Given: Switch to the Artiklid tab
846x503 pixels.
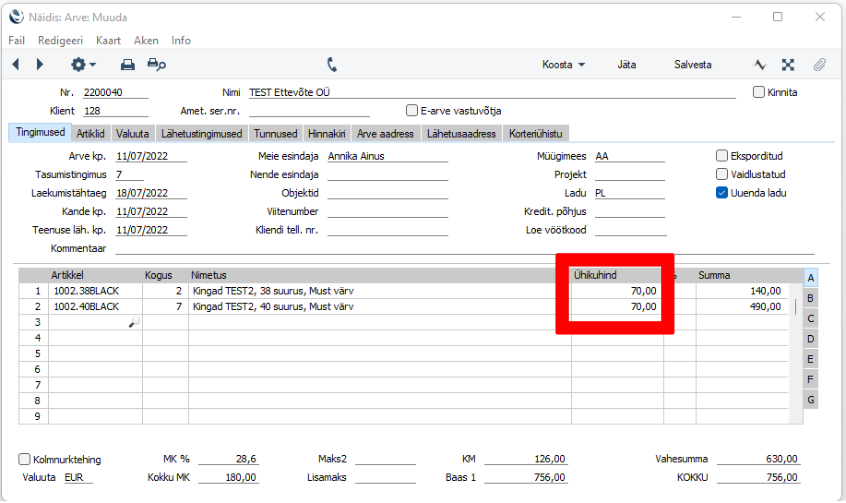Looking at the screenshot, I should click(x=91, y=133).
